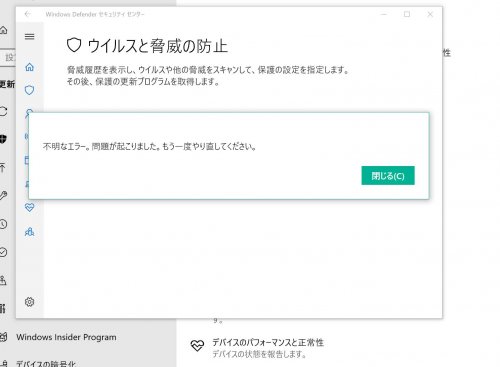Image resolution: width=500 pixels, height=367 pixels.
Task: Open Settings home icon behind Defender window
Action: coord(4,30)
